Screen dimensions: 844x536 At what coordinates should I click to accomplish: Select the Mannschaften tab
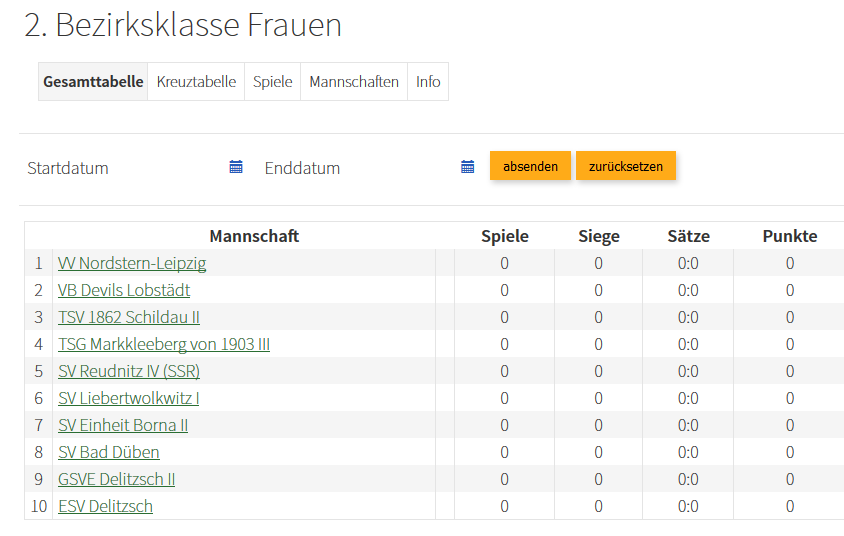[x=354, y=82]
